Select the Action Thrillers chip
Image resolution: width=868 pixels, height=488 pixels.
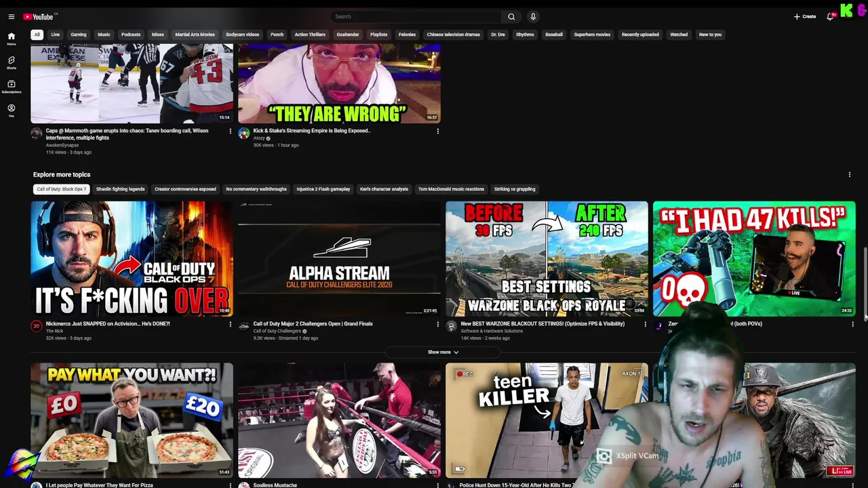coord(310,35)
